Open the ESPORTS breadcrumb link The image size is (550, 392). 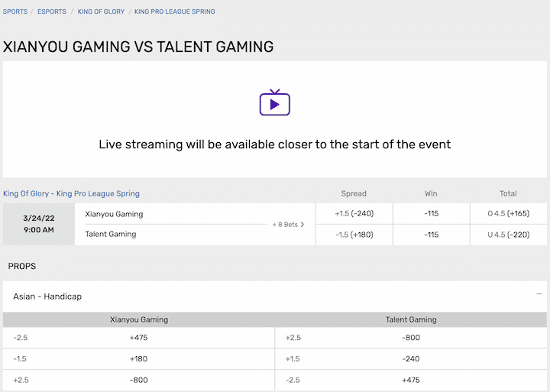click(x=52, y=11)
